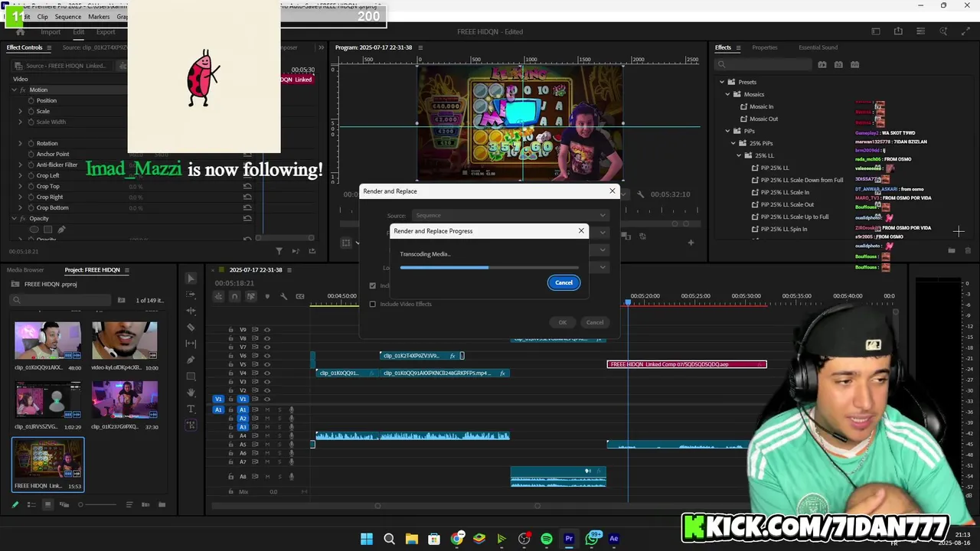This screenshot has width=980, height=551.
Task: Open the Sequence menu
Action: (67, 17)
